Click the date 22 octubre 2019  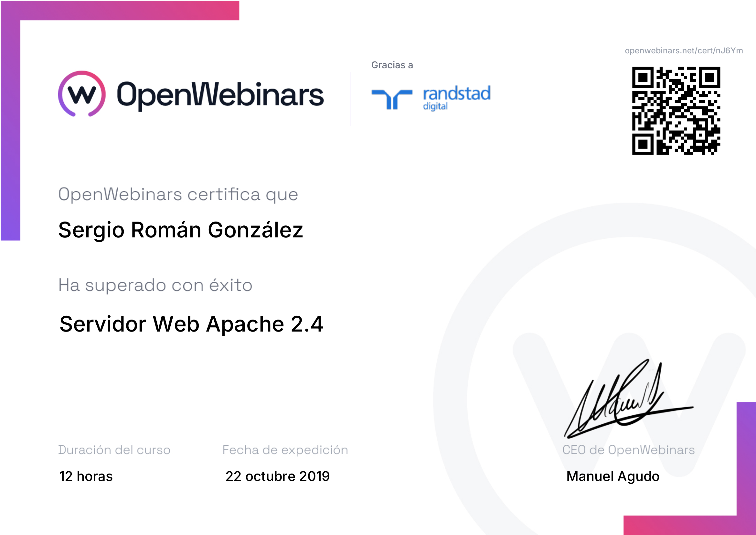point(277,476)
